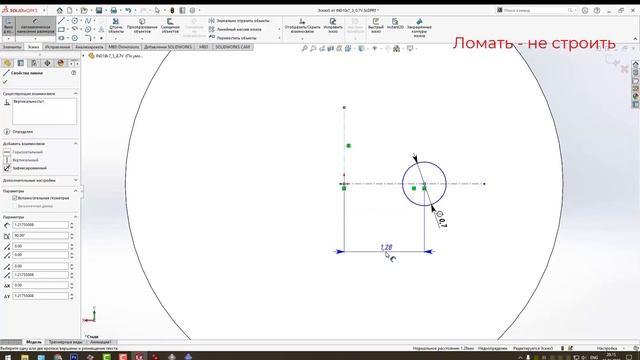Expand the Additional Settings section
The image size is (640, 360).
point(76,180)
